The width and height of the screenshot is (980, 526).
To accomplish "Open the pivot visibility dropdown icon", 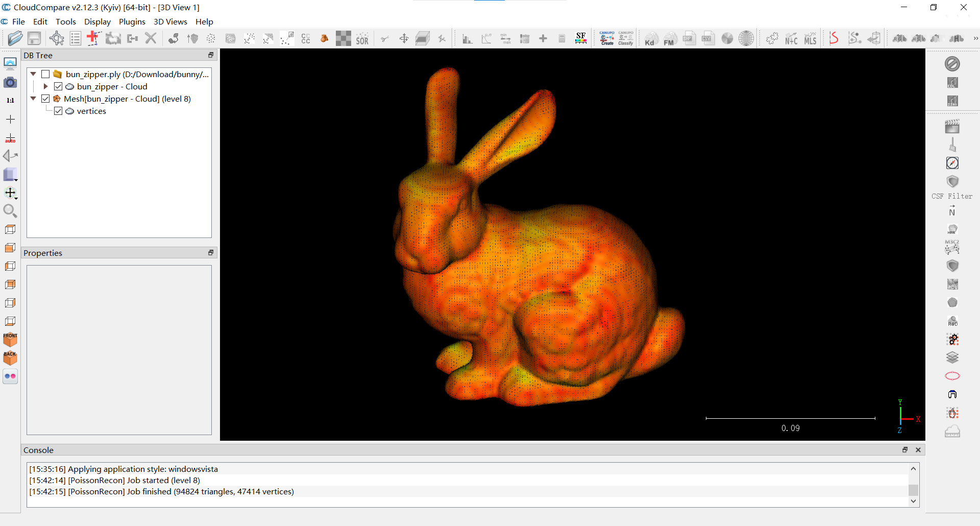I will click(10, 193).
